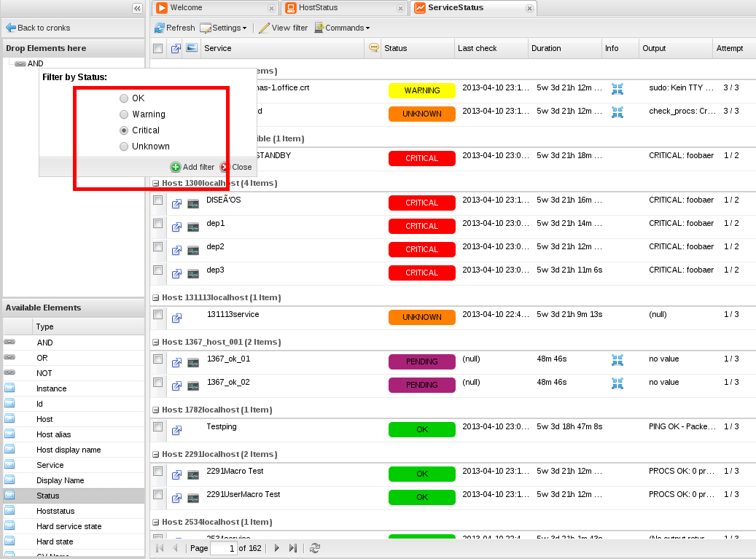This screenshot has height=559, width=756.
Task: Select the OK status radio button
Action: (x=124, y=98)
